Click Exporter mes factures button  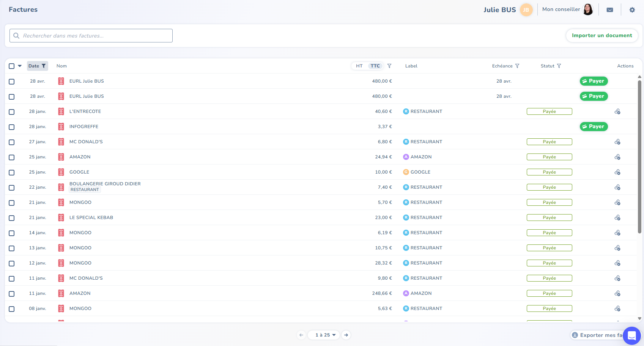597,335
